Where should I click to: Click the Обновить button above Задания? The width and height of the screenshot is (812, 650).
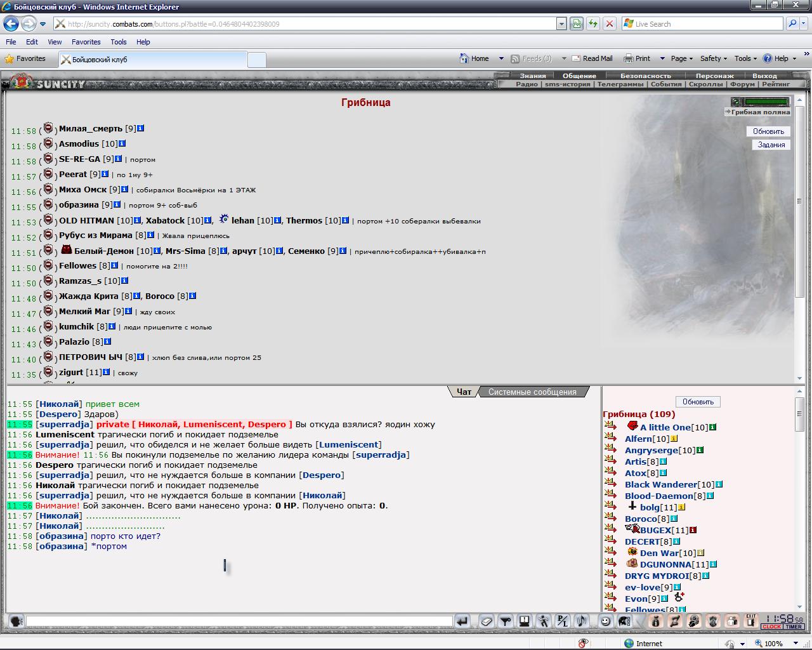[768, 131]
